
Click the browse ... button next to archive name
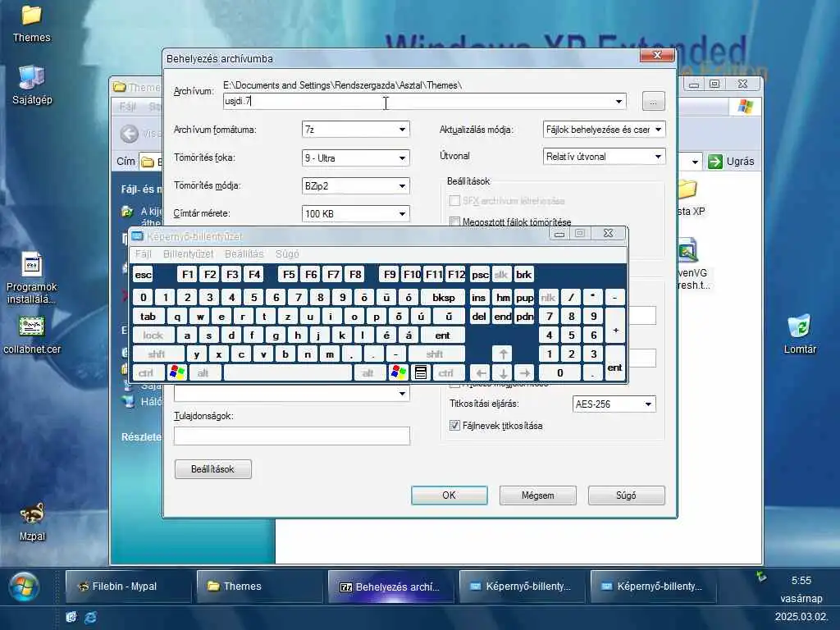click(654, 101)
